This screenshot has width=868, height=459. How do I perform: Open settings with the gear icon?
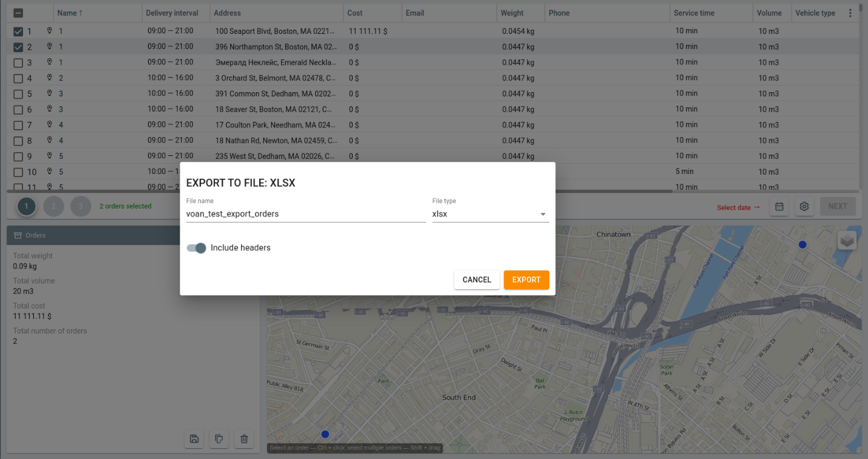tap(804, 207)
